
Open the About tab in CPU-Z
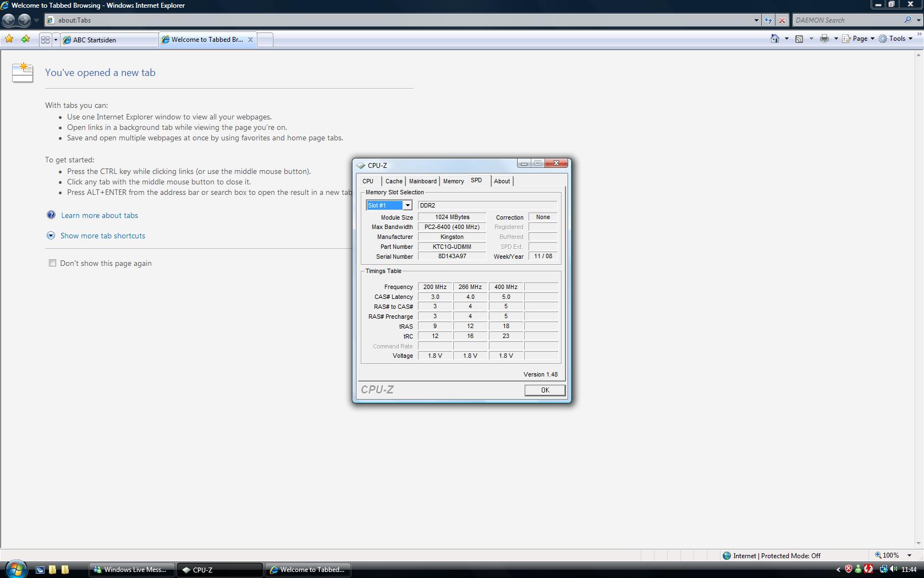pyautogui.click(x=502, y=181)
